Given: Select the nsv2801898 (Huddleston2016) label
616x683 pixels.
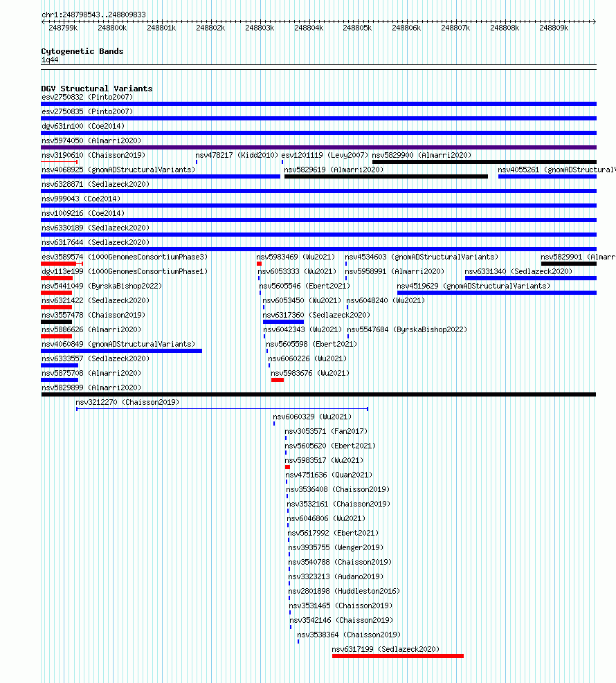Looking at the screenshot, I should (344, 591).
